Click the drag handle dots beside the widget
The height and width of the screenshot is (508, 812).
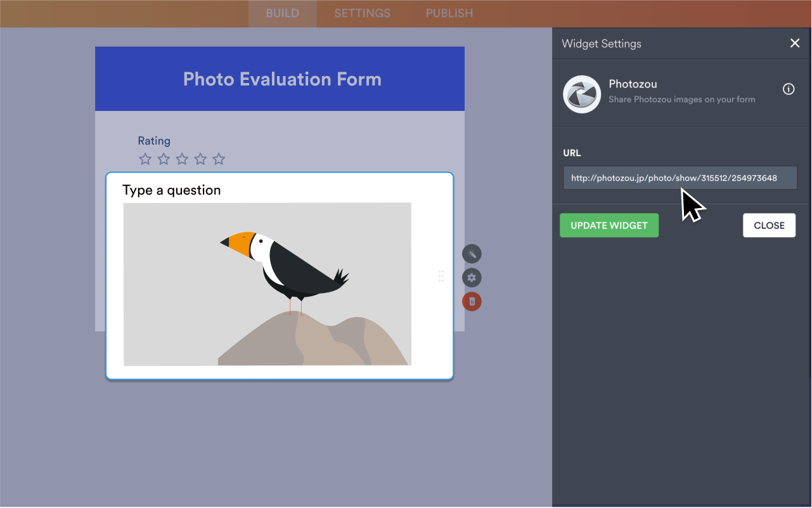tap(441, 276)
